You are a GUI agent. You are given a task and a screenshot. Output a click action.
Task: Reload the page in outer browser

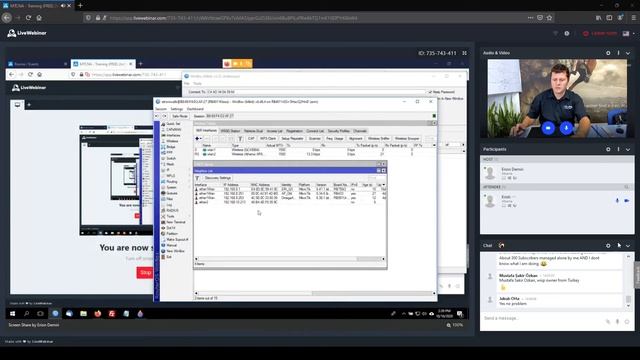coord(28,18)
